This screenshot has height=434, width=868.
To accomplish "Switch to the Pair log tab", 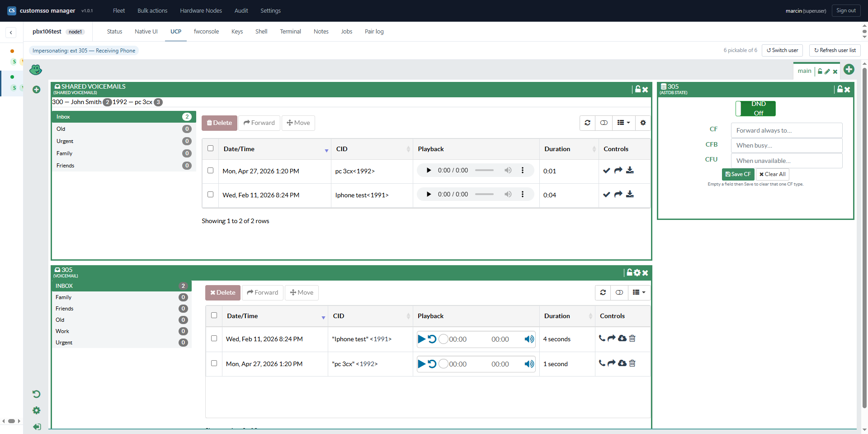I will 374,32.
